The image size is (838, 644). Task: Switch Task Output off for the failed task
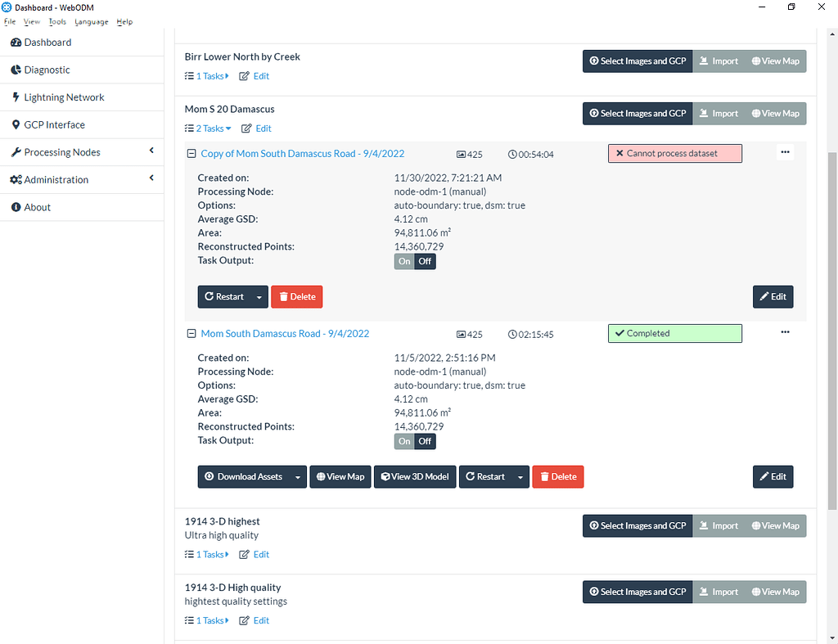pyautogui.click(x=425, y=260)
